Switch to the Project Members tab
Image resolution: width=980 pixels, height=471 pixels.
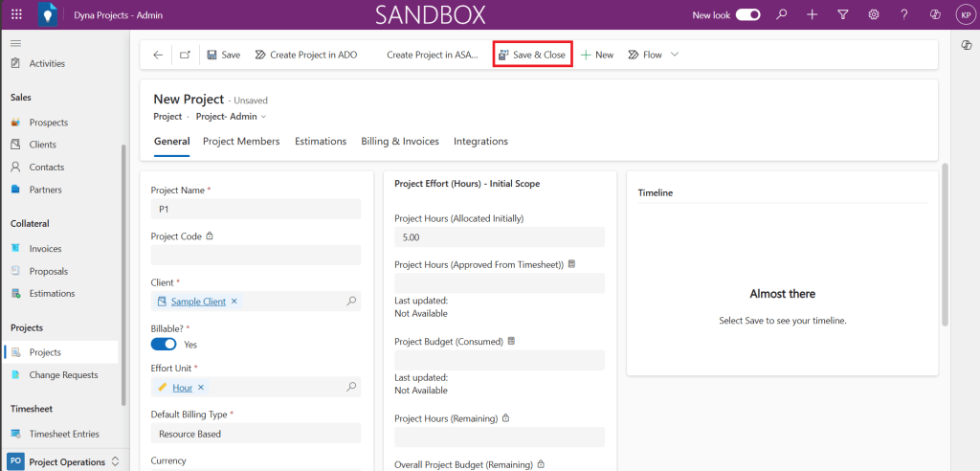pyautogui.click(x=241, y=142)
